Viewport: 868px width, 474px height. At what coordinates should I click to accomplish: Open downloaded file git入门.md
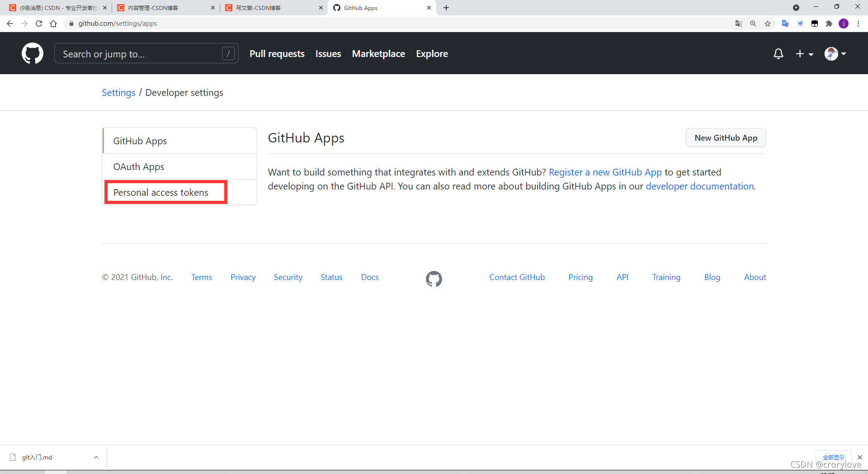tap(37, 457)
